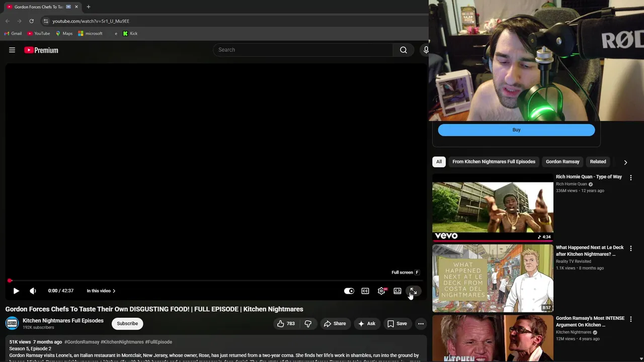This screenshot has width=644, height=362.
Task: Open the YouTube hamburger guide menu
Action: click(12, 50)
